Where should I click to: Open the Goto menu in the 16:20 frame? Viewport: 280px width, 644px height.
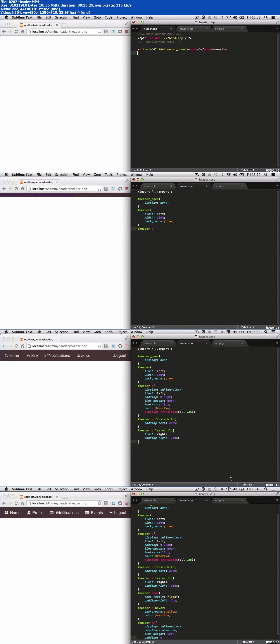click(97, 175)
